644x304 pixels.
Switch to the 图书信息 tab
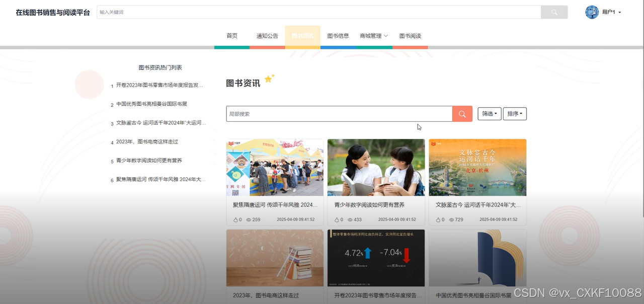click(338, 36)
